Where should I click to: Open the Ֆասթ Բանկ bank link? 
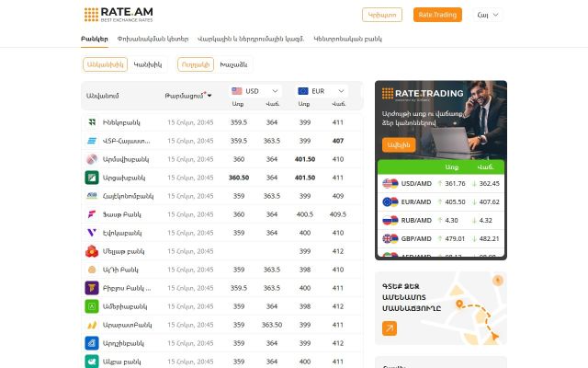(x=122, y=214)
